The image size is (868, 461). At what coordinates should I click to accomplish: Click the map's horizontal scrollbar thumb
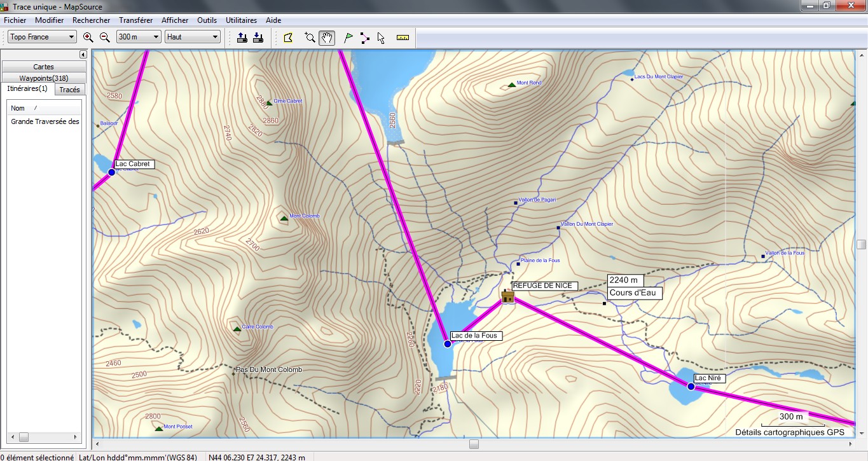coord(474,444)
